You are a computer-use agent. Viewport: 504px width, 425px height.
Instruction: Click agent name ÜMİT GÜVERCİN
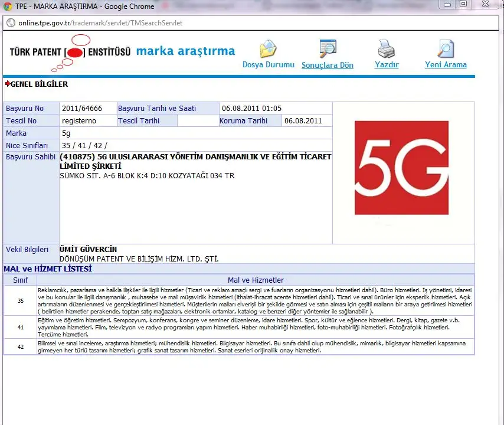(x=89, y=250)
